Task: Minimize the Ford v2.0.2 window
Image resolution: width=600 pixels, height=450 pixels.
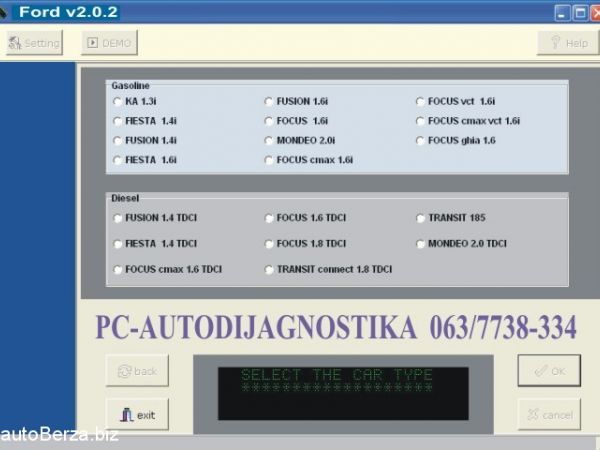Action: point(562,13)
